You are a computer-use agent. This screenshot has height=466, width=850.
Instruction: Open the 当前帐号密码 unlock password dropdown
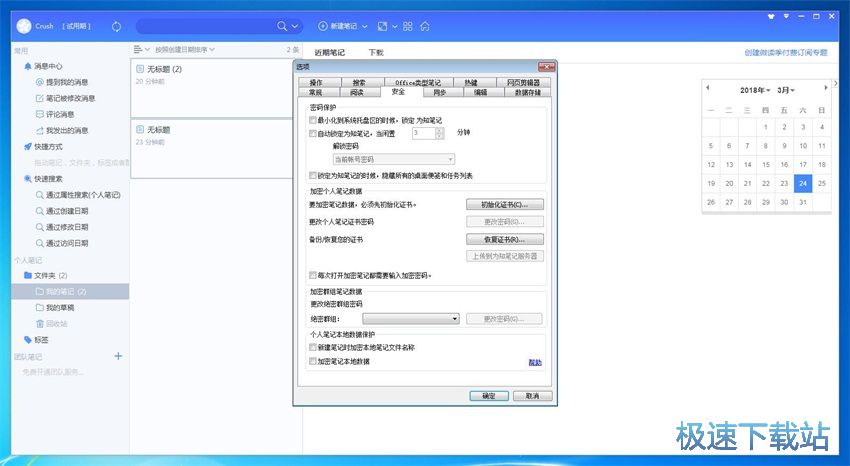[x=394, y=159]
